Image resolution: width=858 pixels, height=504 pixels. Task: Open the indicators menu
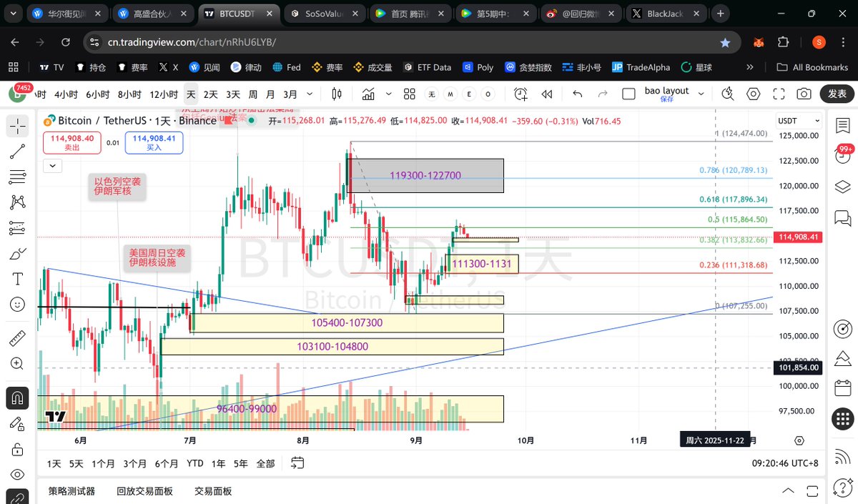(369, 94)
